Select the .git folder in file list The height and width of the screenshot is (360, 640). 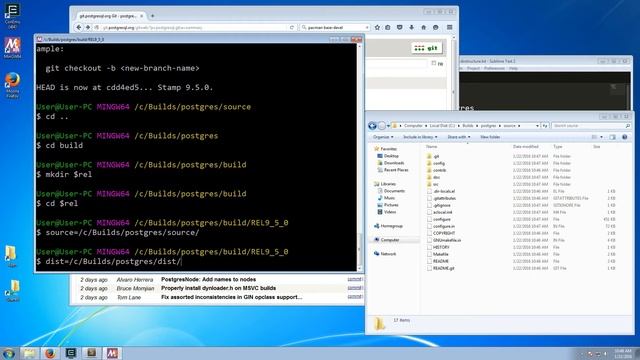pyautogui.click(x=433, y=156)
